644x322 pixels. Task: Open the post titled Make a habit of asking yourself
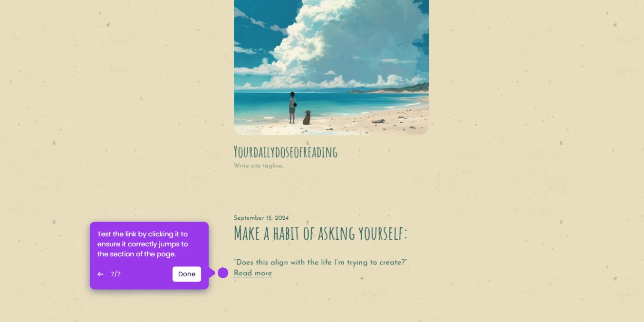tap(320, 233)
